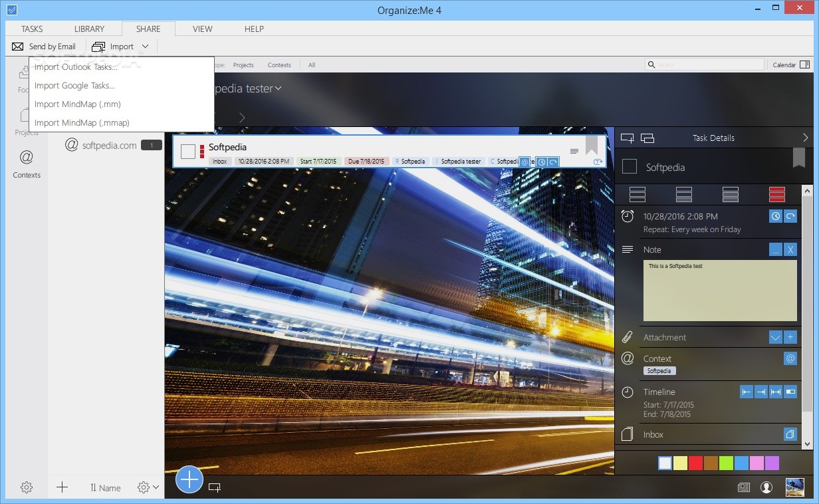Image resolution: width=819 pixels, height=504 pixels.
Task: Pick the red color swatch
Action: click(695, 463)
